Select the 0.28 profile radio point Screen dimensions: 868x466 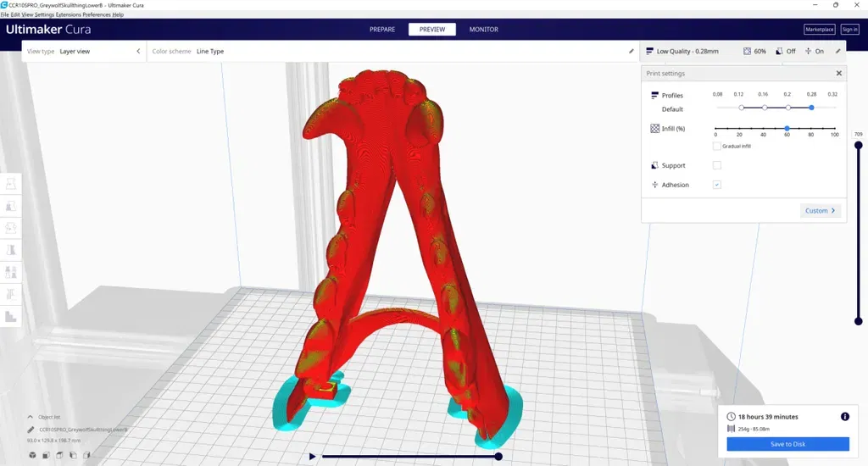pos(811,108)
